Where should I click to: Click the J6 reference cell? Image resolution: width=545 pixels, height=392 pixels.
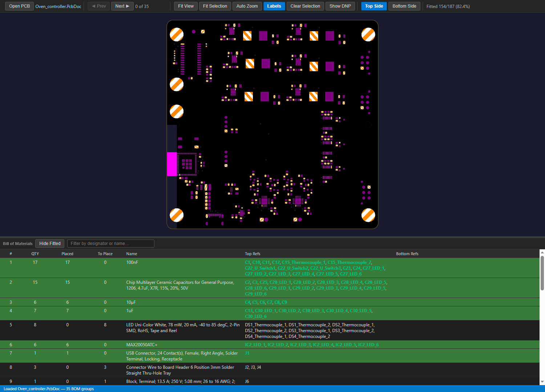(x=247, y=381)
